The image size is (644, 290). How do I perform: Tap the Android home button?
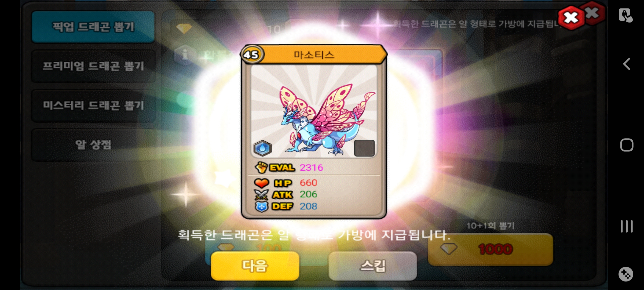pyautogui.click(x=627, y=145)
